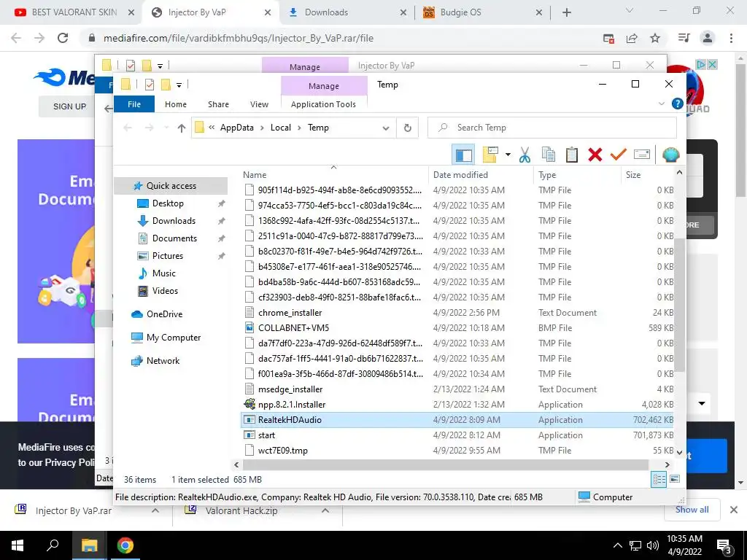Expand the hidden path chevrons before AppData
This screenshot has width=747, height=560.
(212, 127)
